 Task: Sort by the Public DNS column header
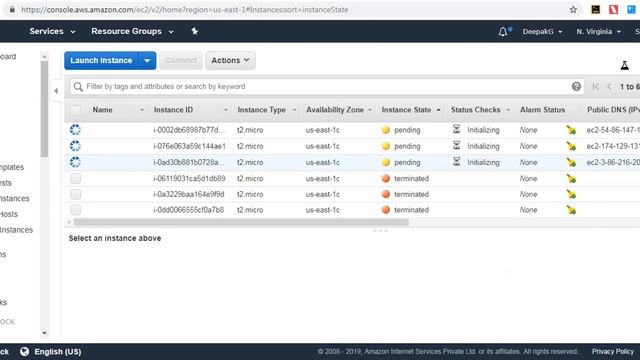click(x=613, y=110)
